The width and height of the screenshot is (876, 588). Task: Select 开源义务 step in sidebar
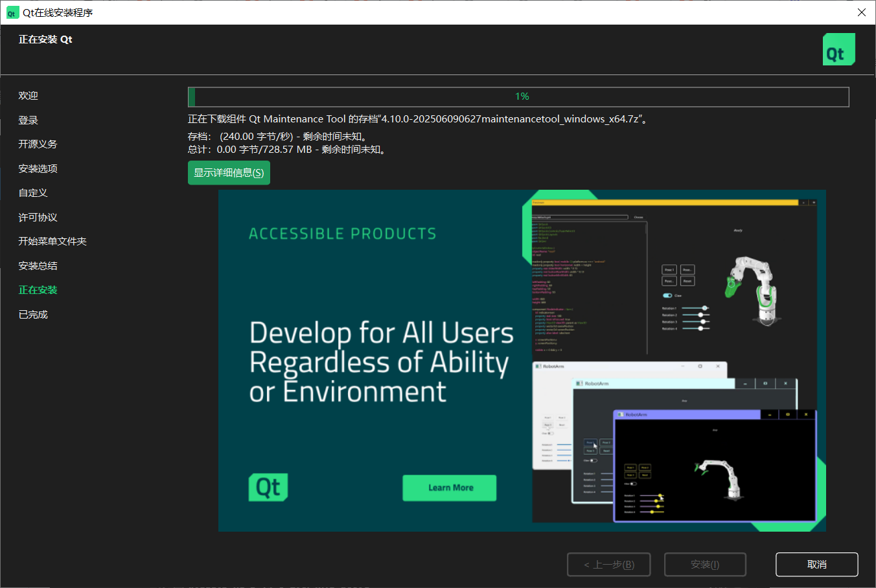[x=38, y=144]
